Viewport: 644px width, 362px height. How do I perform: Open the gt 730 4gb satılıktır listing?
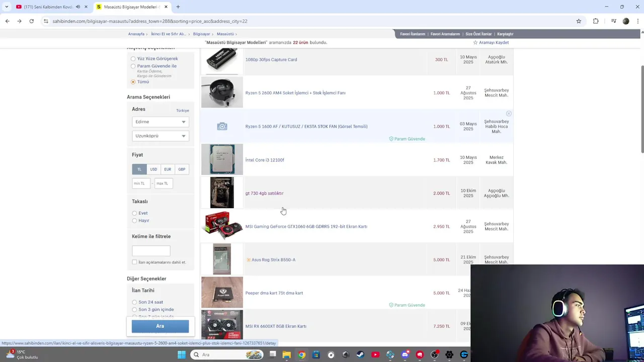(x=264, y=193)
